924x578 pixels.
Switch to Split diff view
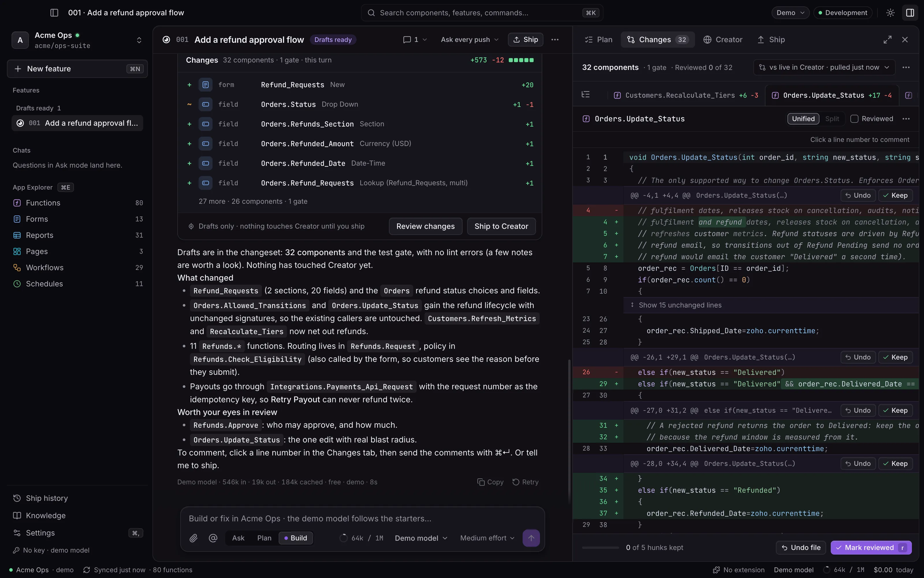[x=832, y=119]
